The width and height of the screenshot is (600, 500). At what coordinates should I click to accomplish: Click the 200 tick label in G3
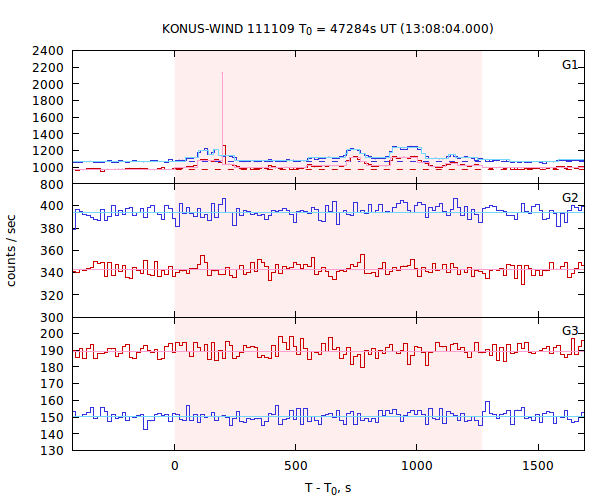click(52, 334)
